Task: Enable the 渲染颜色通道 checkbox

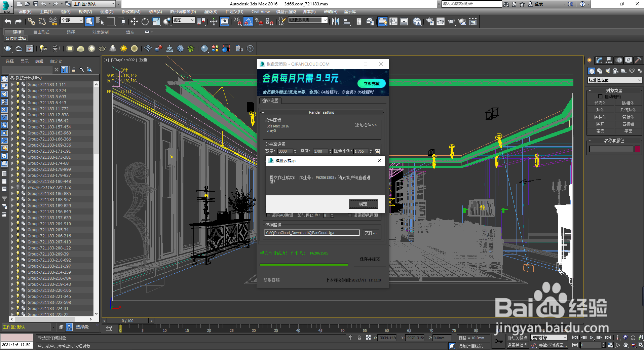Action: pos(350,215)
